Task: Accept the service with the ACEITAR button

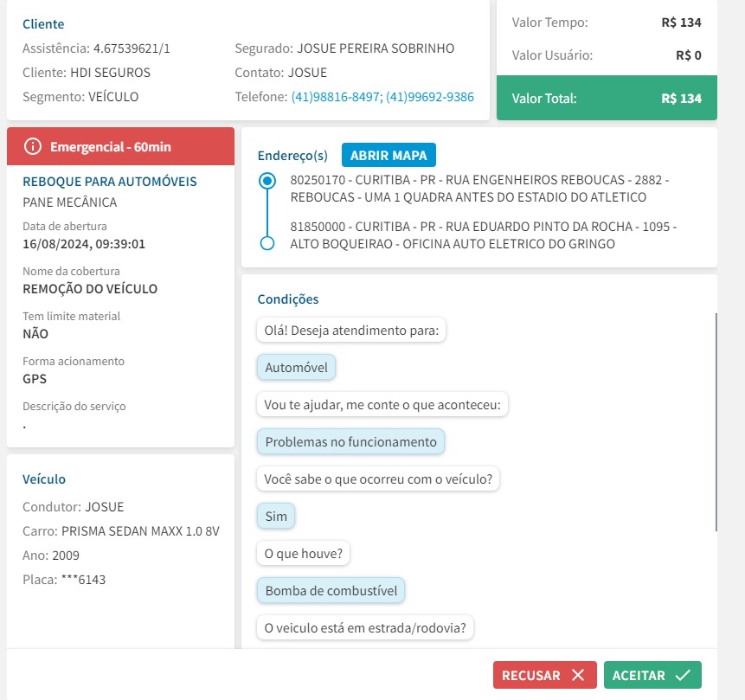Action: [652, 676]
